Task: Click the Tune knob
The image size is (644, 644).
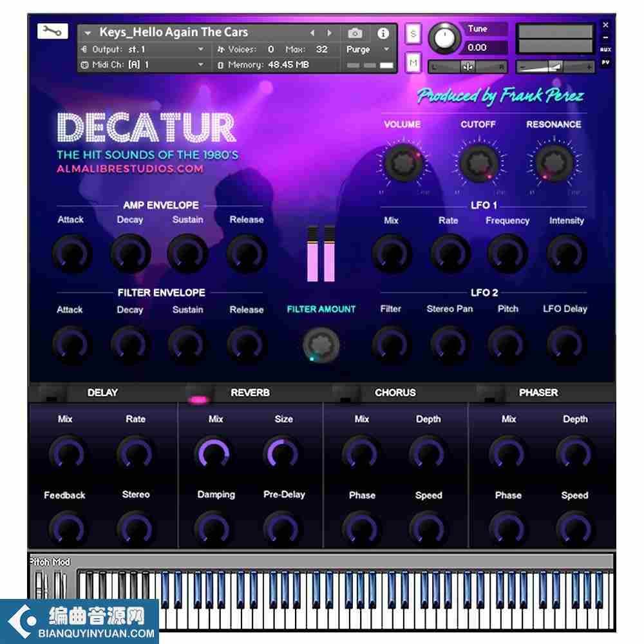Action: click(x=444, y=39)
